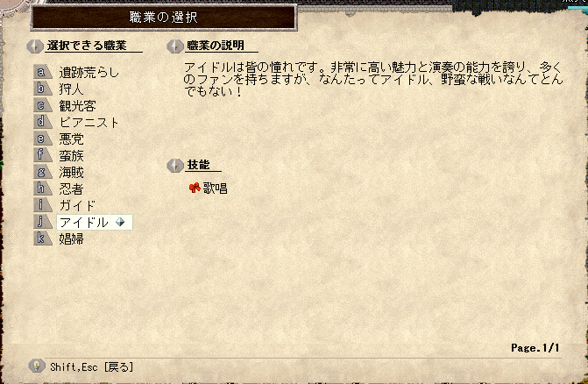Pick the 忍者 class option

click(x=71, y=188)
